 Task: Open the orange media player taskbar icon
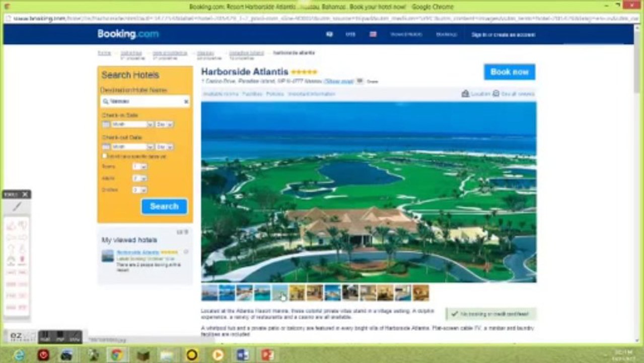point(218,355)
